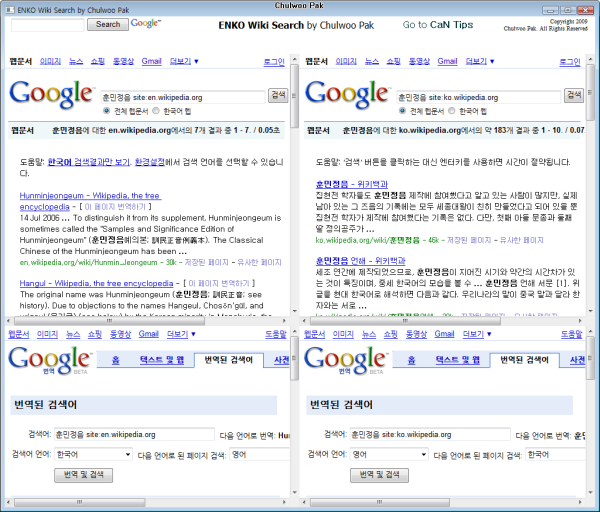Viewport: 600px width, 512px height.
Task: Click the Google Translate logo in bottom-left pane
Action: coord(50,360)
